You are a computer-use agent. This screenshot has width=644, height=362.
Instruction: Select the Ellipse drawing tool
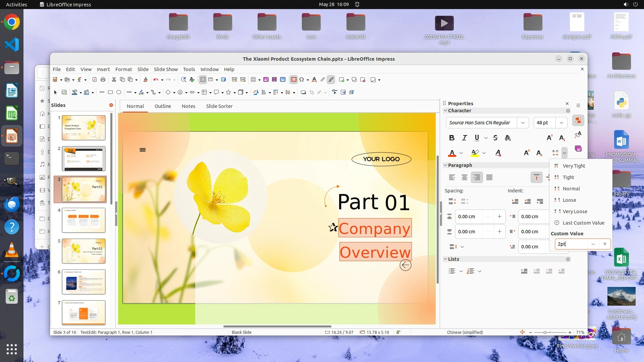point(119,92)
